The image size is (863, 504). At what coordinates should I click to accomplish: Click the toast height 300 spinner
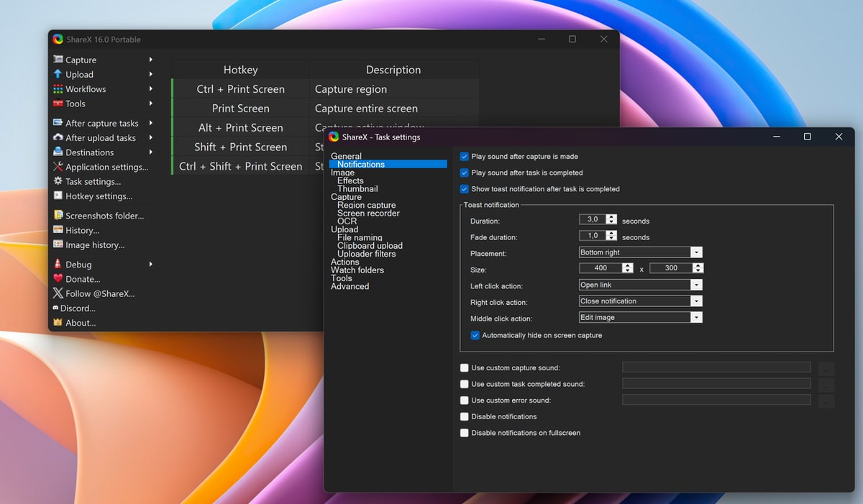click(676, 268)
